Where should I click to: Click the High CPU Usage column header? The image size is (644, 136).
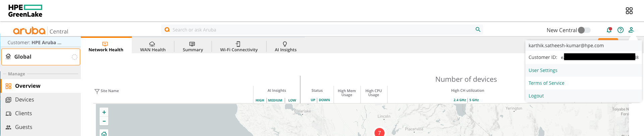(x=373, y=93)
